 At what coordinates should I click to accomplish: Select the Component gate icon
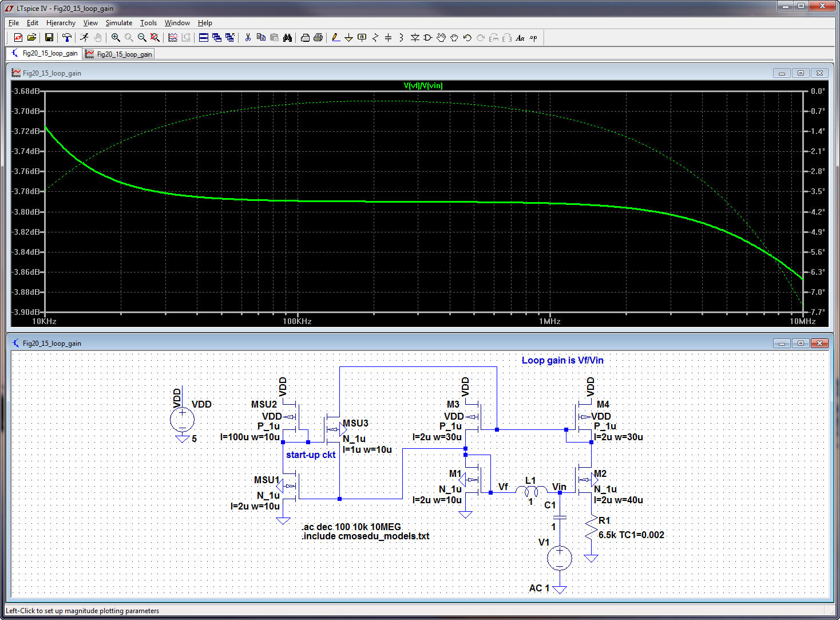(428, 38)
